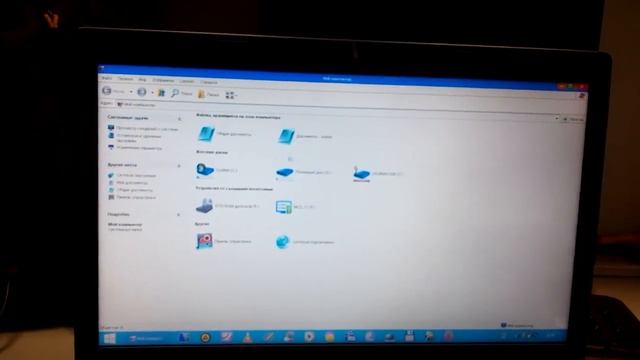Open My Network Places sidebar link
This screenshot has width=640, height=360.
tap(132, 176)
